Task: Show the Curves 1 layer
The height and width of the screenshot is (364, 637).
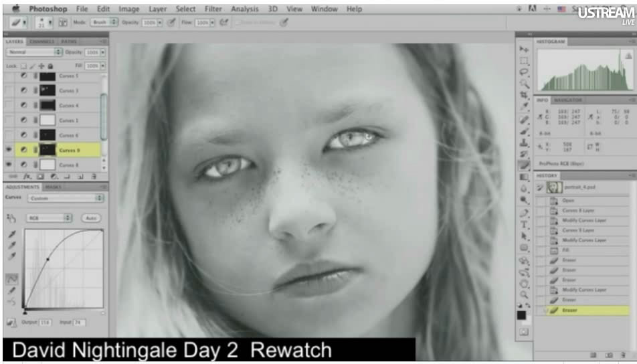Action: pyautogui.click(x=9, y=120)
